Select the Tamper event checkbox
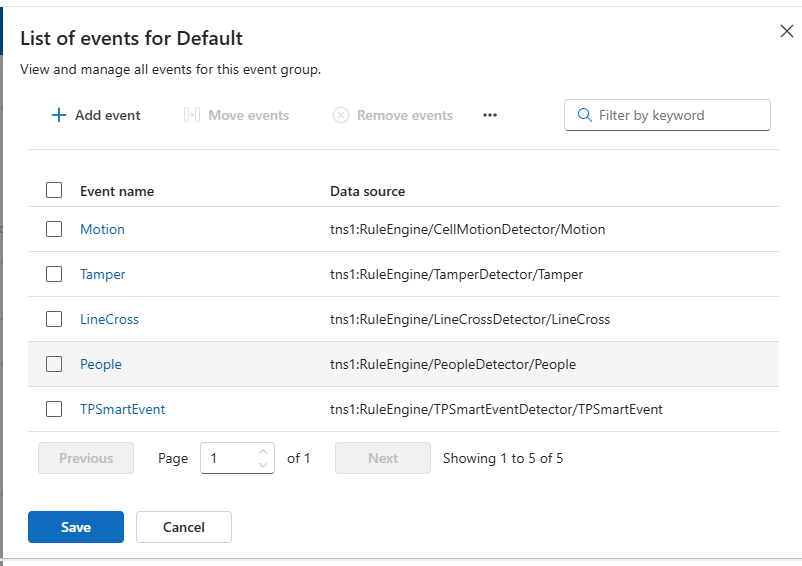Viewport: 802px width, 566px height. 54,274
